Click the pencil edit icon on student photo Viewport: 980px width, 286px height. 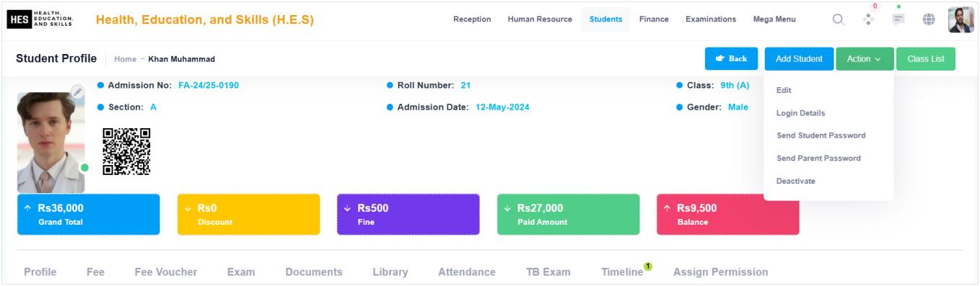coord(77,91)
